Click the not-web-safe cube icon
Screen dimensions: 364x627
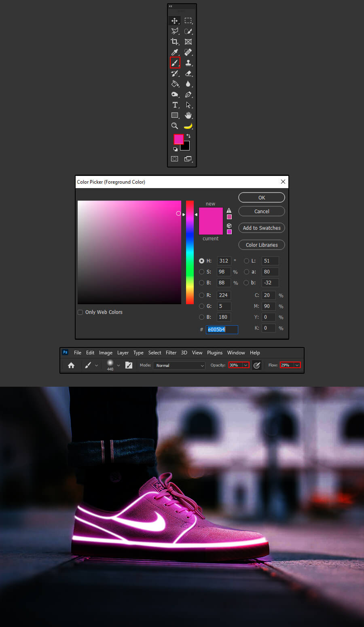pyautogui.click(x=229, y=226)
